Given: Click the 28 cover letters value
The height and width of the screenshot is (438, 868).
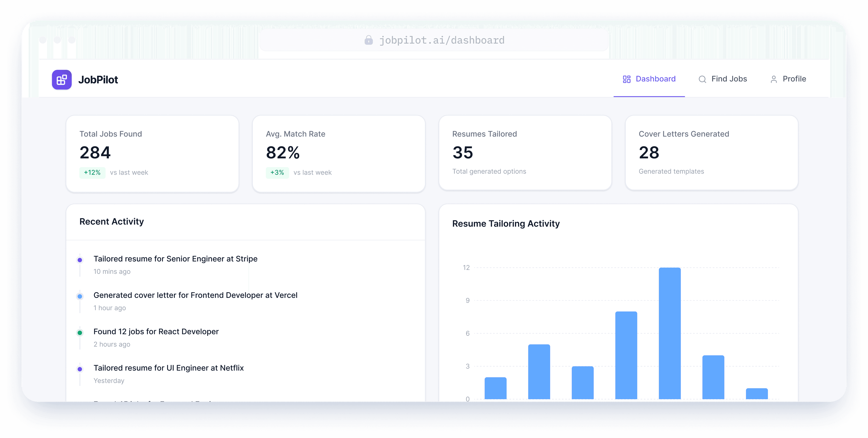Looking at the screenshot, I should pyautogui.click(x=649, y=153).
